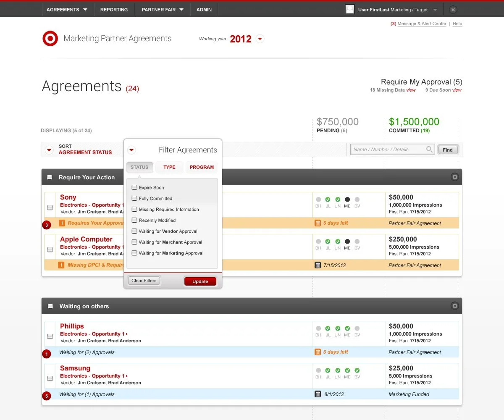Click the Require My Approval (5) heading
504x420 pixels.
coord(421,82)
